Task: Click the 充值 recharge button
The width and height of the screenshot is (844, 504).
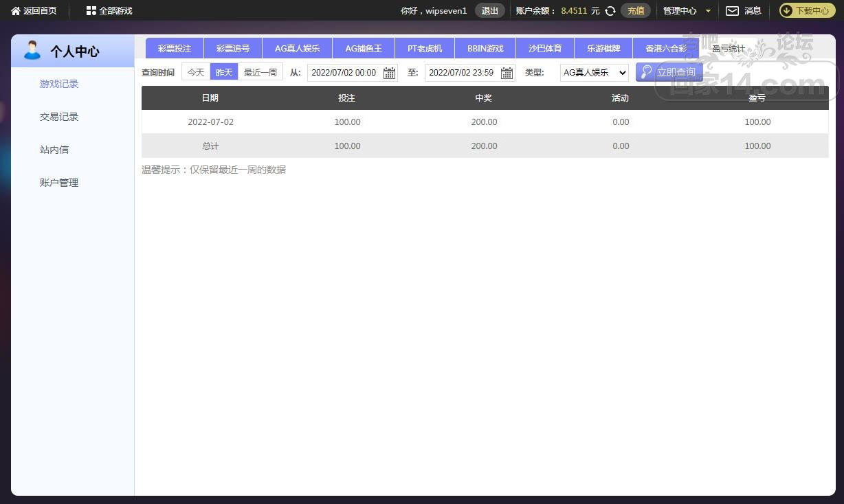Action: [635, 11]
